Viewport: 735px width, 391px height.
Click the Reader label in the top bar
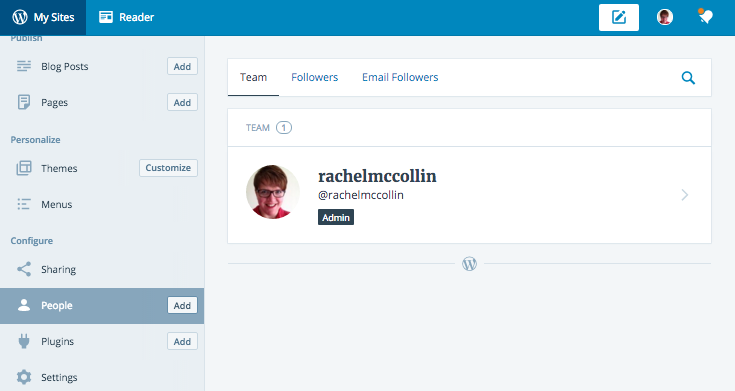tap(136, 17)
